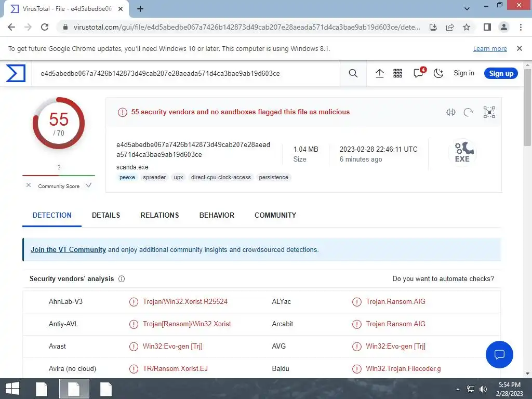Click the browser address bar URL

click(247, 27)
